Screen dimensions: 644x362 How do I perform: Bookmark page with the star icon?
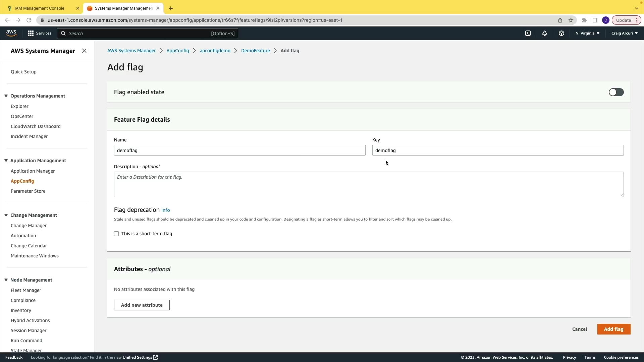(x=571, y=20)
